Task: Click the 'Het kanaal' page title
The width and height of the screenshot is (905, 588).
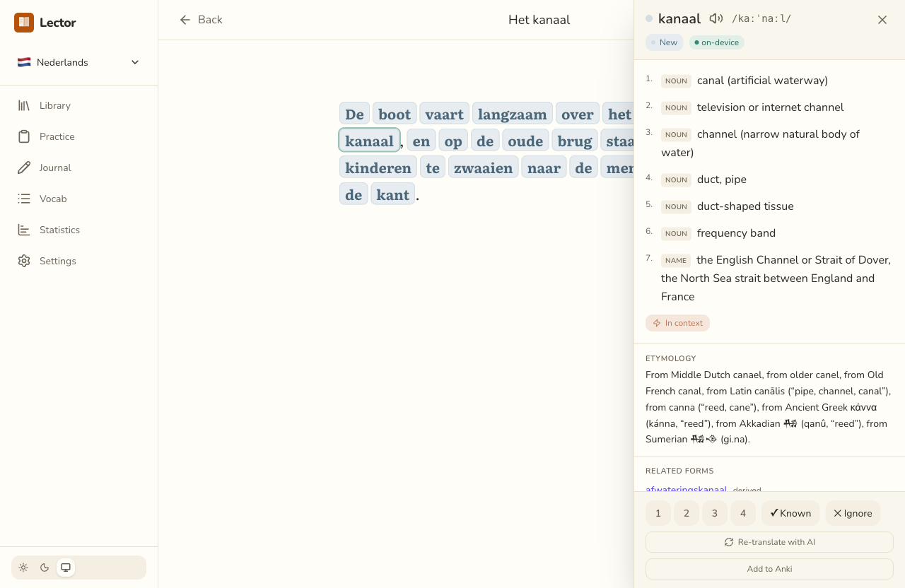Action: [x=539, y=20]
